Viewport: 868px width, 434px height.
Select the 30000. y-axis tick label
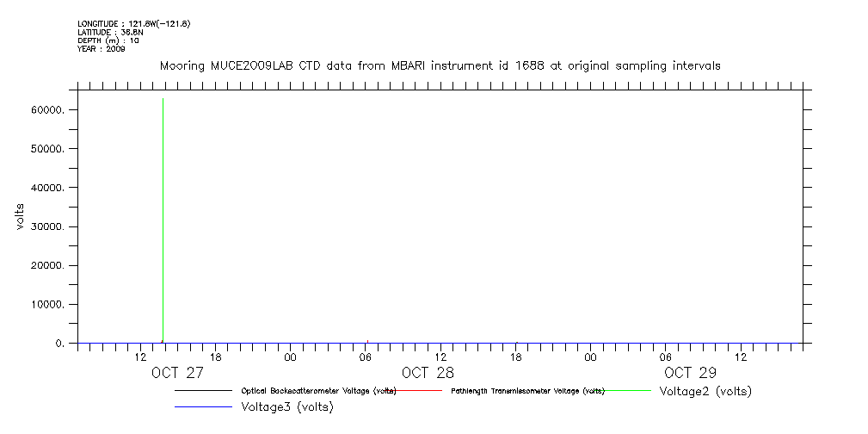point(46,226)
